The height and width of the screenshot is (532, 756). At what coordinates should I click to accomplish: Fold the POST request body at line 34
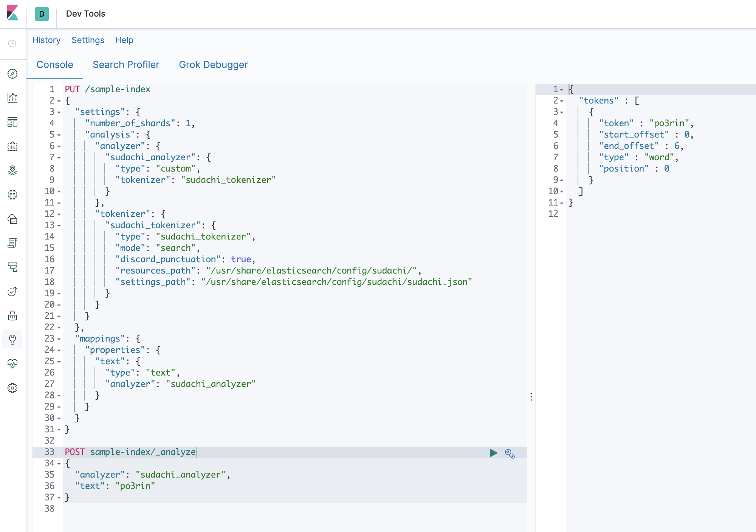(59, 464)
